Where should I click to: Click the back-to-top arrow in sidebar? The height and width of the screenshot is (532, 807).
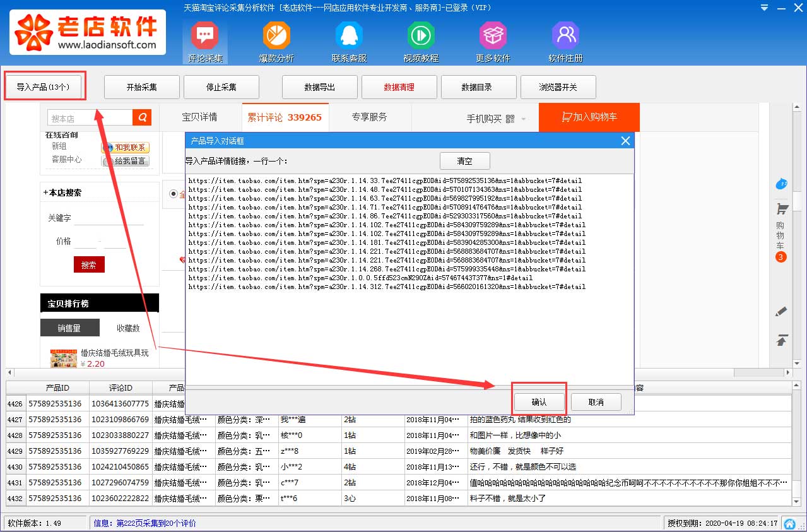coord(782,341)
